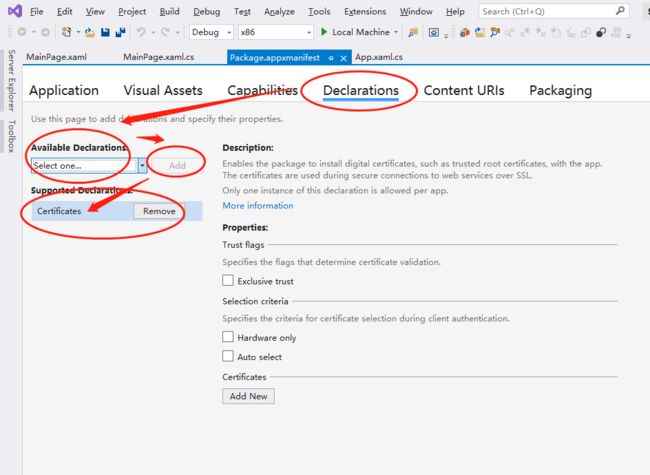Open the toolbar overflow arrow after the blue square icon
Viewport: 650px width, 475px height.
446,36
